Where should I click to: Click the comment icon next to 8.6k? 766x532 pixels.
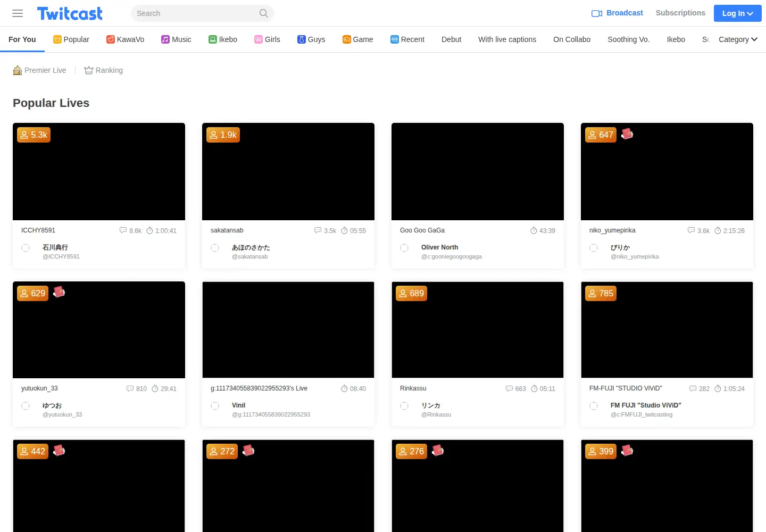123,230
